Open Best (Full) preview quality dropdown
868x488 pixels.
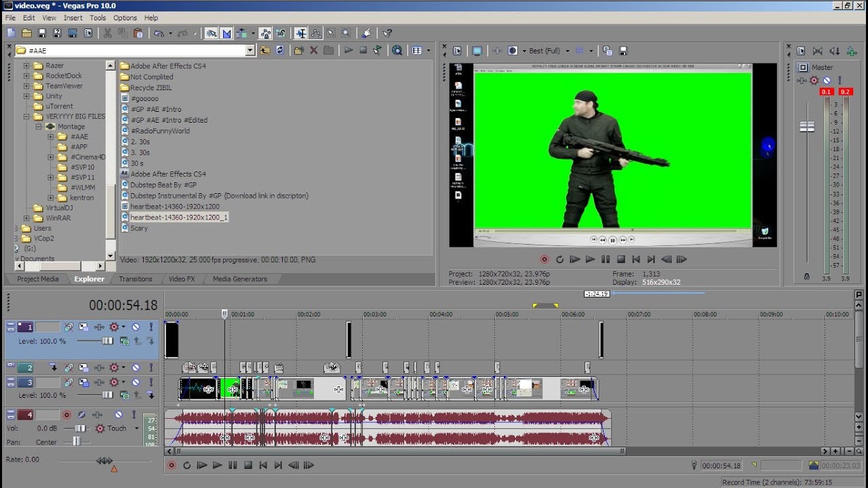(x=567, y=51)
